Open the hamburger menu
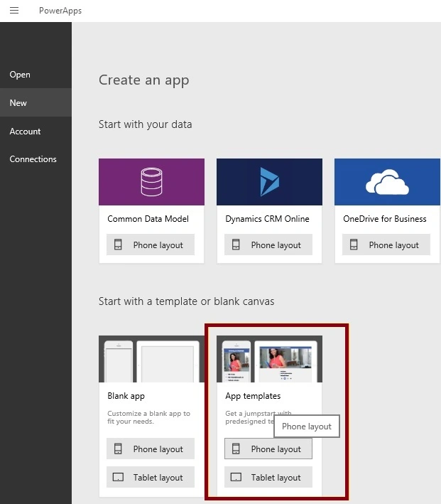441x504 pixels. (x=14, y=11)
